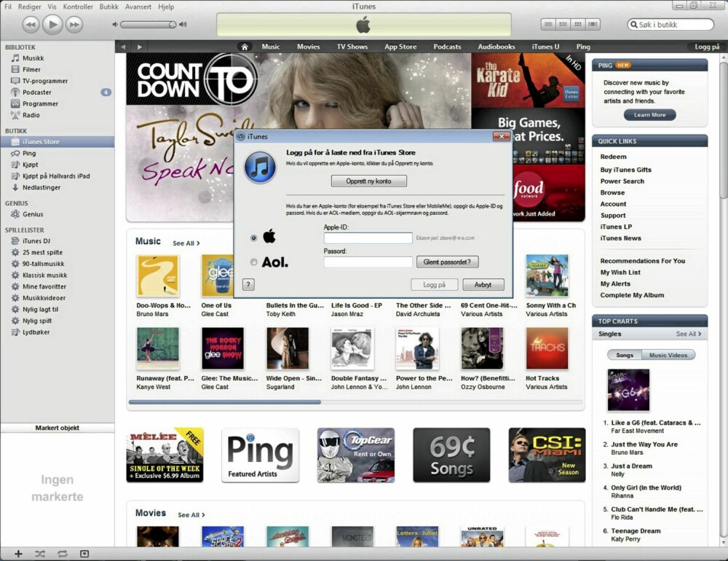Open the Kontroller menu
The image size is (728, 561).
tap(78, 7)
